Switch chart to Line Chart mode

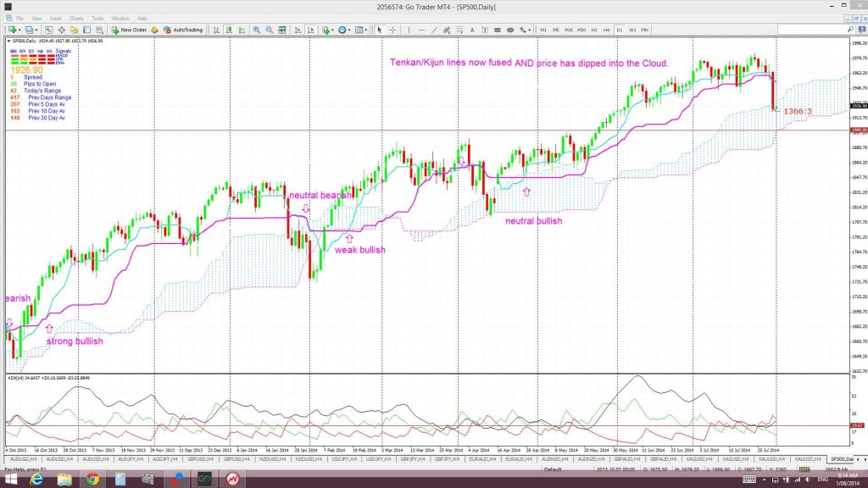(242, 30)
